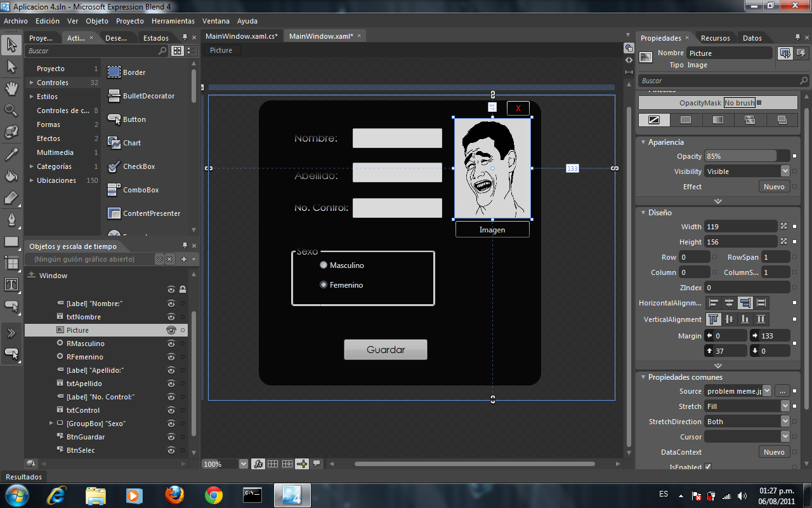The height and width of the screenshot is (508, 812).
Task: Adjust the Opacity 85% slider
Action: 747,156
